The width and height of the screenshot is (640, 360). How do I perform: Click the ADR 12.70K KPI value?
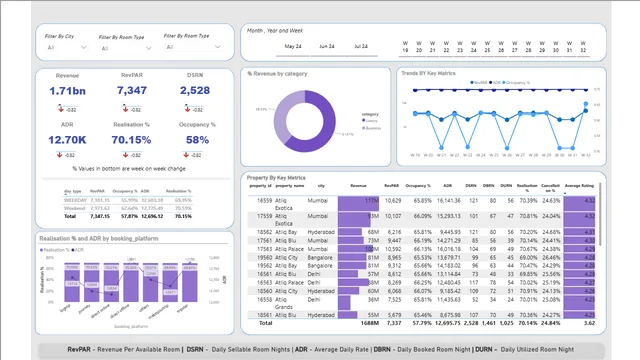coord(67,140)
